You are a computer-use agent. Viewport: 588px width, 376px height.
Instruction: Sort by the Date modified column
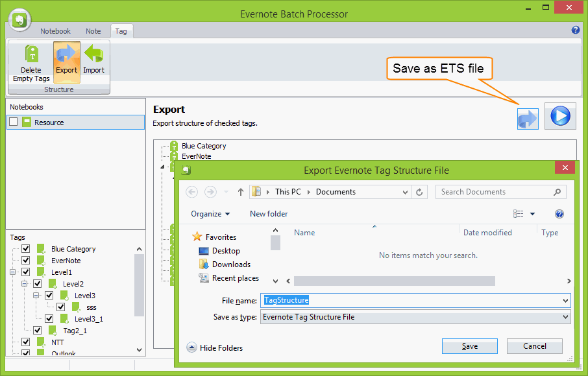487,233
